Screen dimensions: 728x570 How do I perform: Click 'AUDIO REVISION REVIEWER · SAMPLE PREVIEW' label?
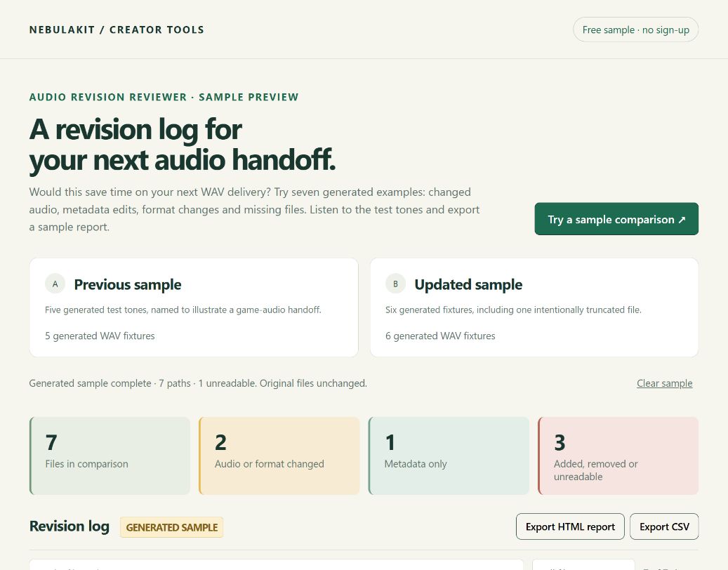click(164, 97)
